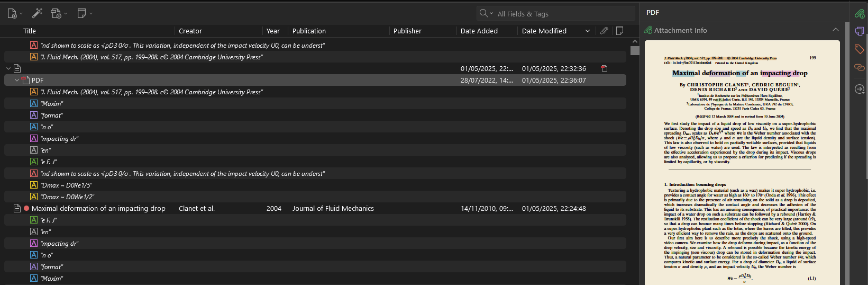
Task: Open search mode magnifier dropdown
Action: [x=486, y=13]
